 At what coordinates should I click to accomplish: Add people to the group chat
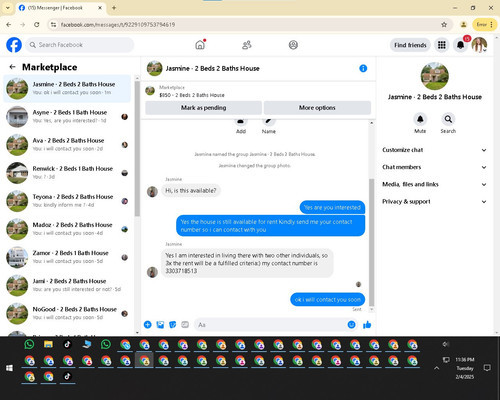(241, 125)
